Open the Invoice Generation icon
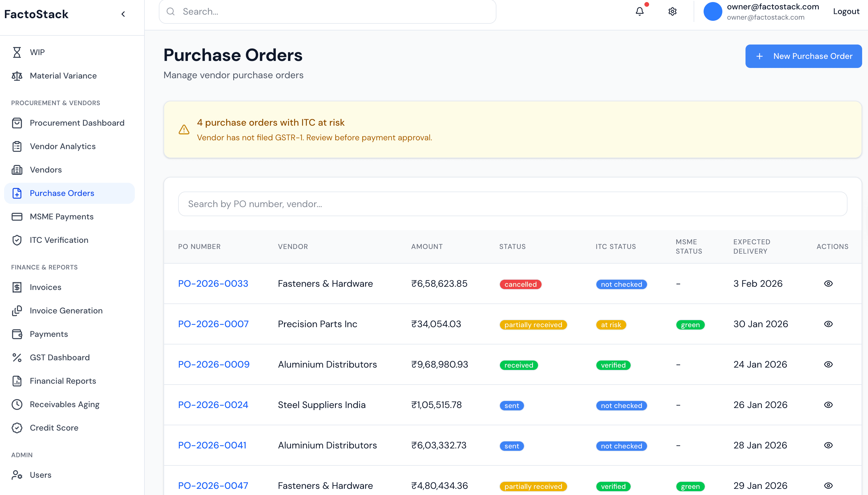 17,310
